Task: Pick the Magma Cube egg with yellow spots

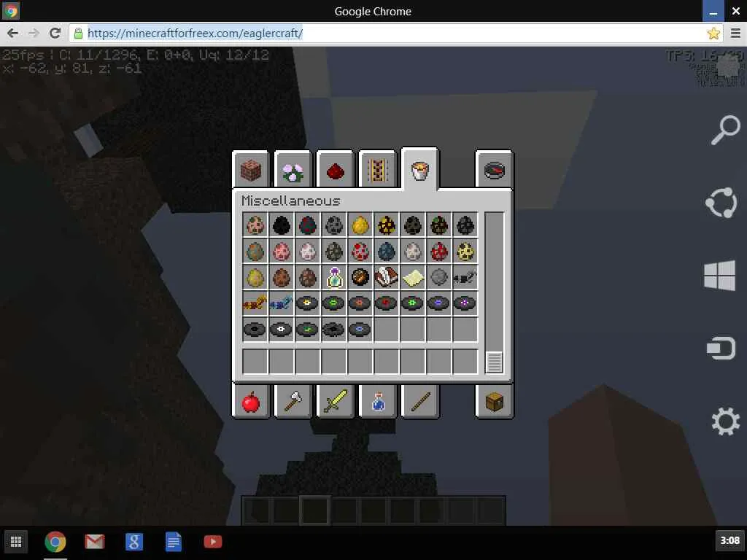Action: [387, 225]
